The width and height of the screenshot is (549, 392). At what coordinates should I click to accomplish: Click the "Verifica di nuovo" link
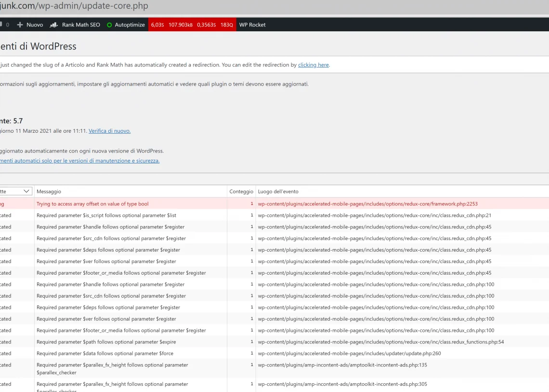(109, 131)
